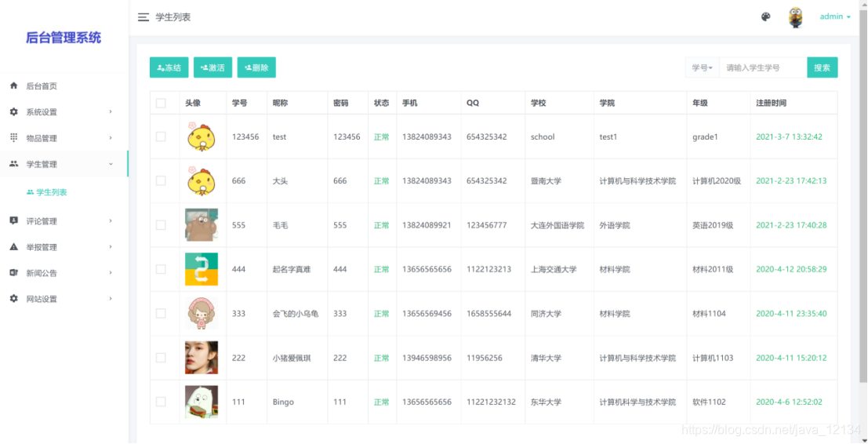Screen dimensions: 868x444
Task: Toggle the sidebar hamburger menu icon
Action: coord(143,17)
